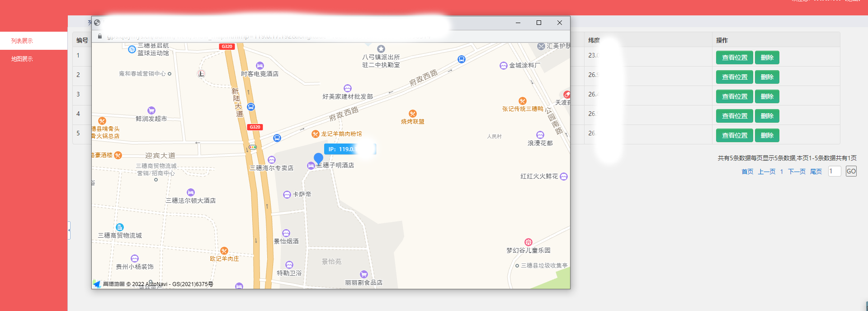Click the 下一页 pagination link

click(x=797, y=172)
